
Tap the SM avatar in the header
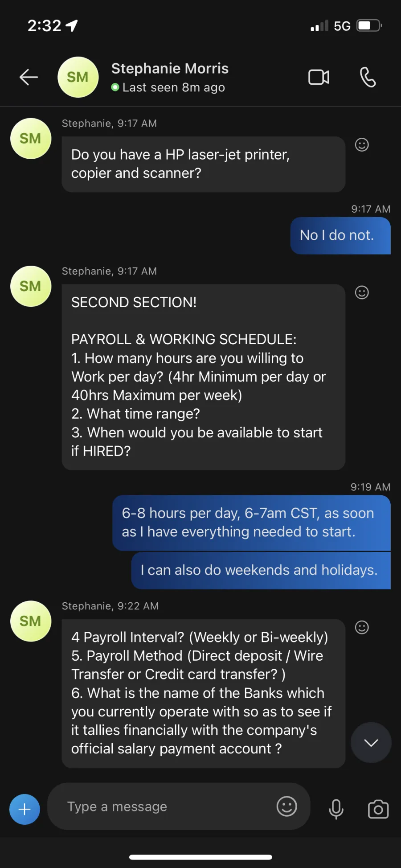(x=78, y=77)
